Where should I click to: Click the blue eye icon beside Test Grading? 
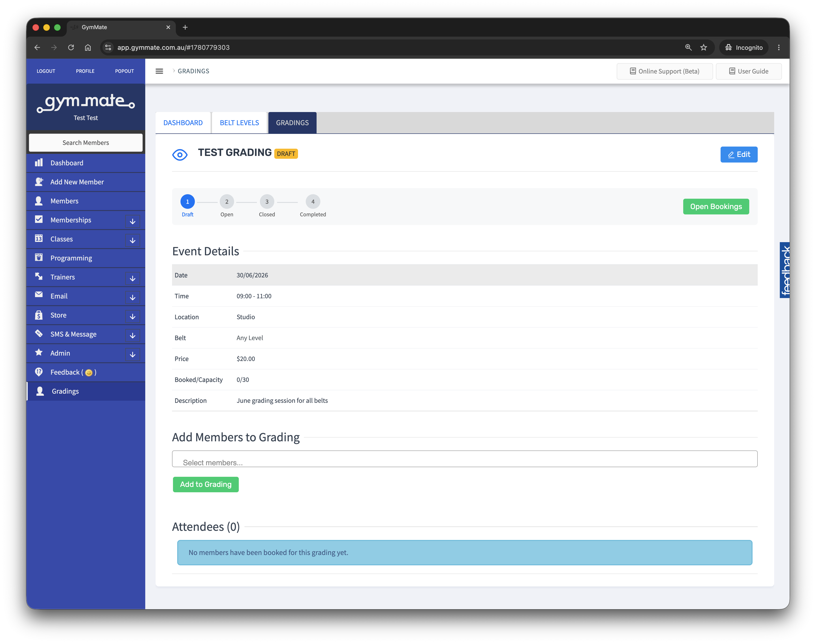180,155
